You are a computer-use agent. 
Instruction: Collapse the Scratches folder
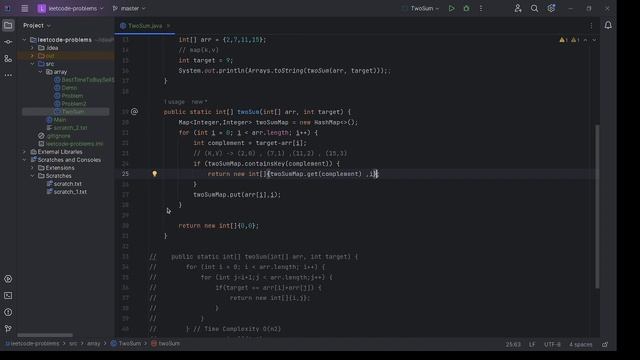tap(32, 176)
